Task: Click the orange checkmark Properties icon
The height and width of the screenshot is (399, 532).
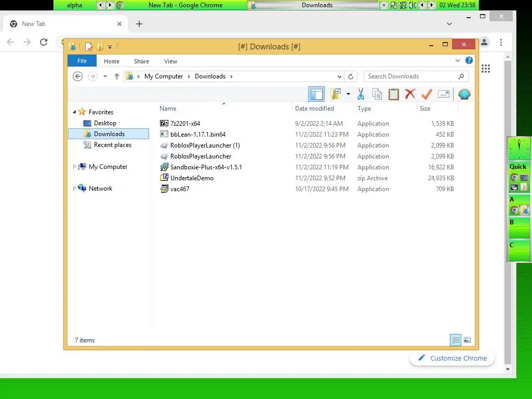Action: pyautogui.click(x=427, y=94)
